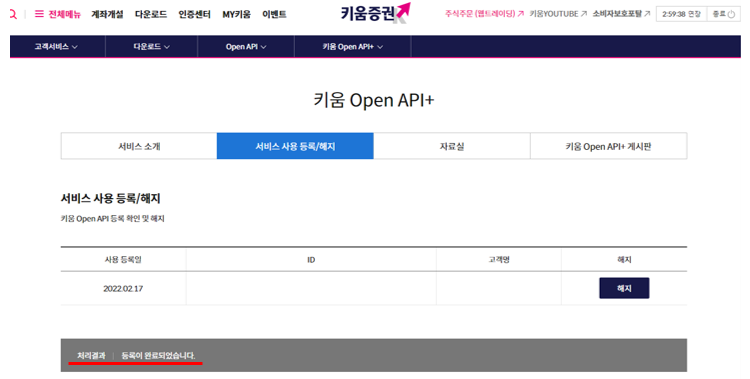Click the 등록이 완료되었습니다. result message
Image resolution: width=750 pixels, height=379 pixels.
click(158, 356)
